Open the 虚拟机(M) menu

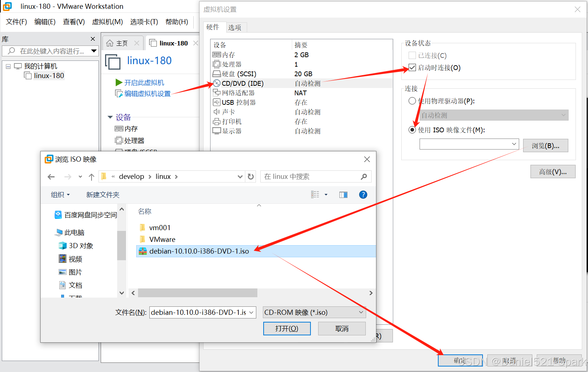pos(107,22)
